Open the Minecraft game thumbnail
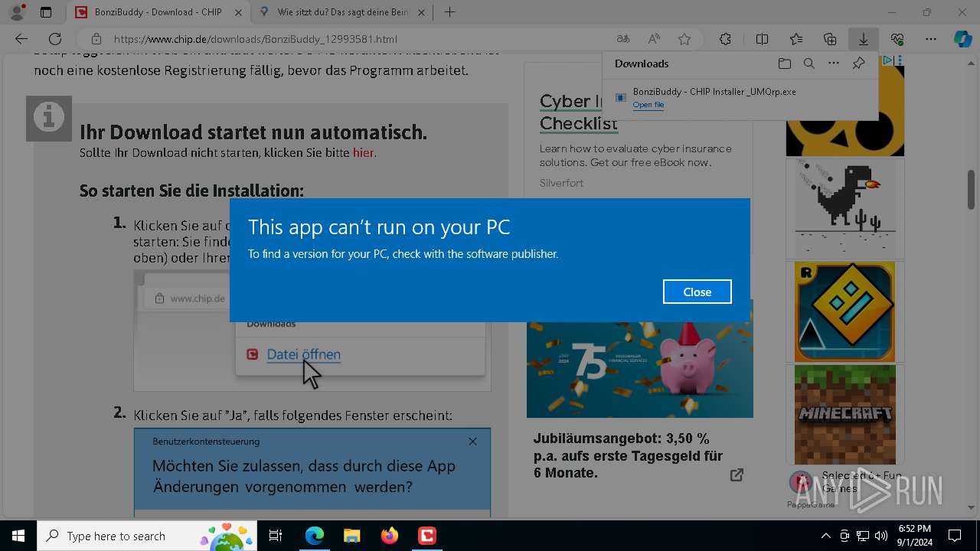The height and width of the screenshot is (551, 980). [844, 415]
